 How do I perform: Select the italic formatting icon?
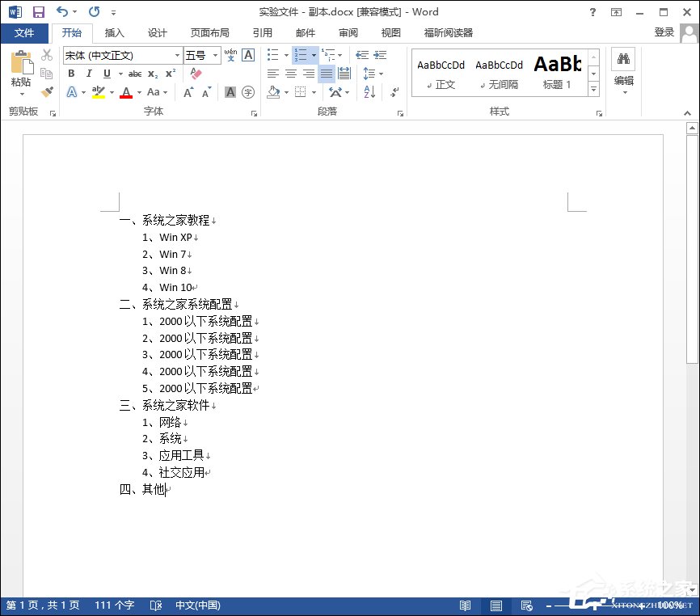tap(89, 74)
